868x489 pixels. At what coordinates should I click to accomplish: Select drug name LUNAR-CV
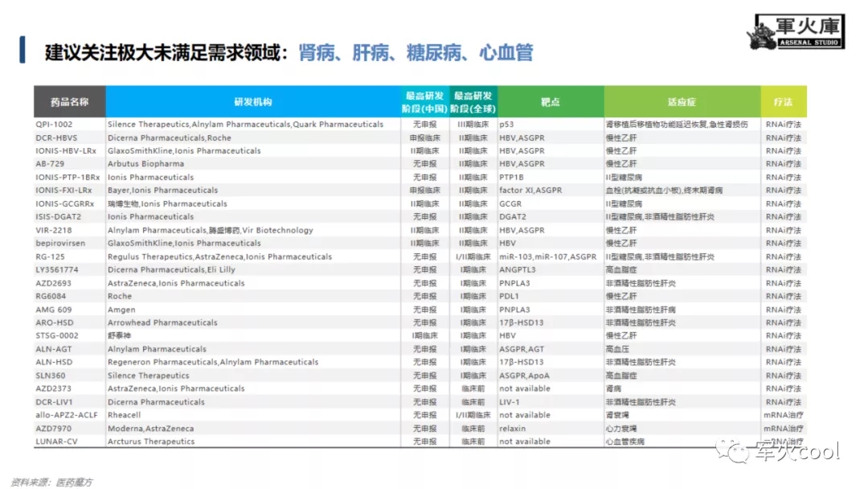56,442
